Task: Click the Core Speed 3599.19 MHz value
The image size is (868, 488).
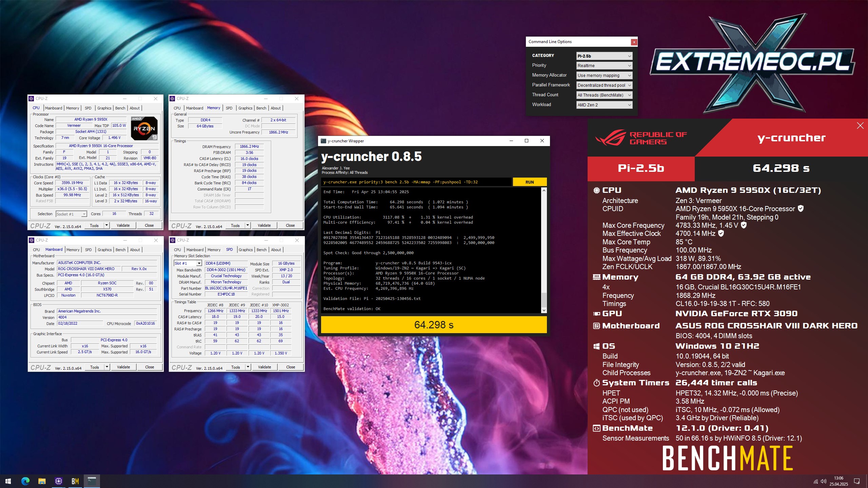Action: point(72,183)
